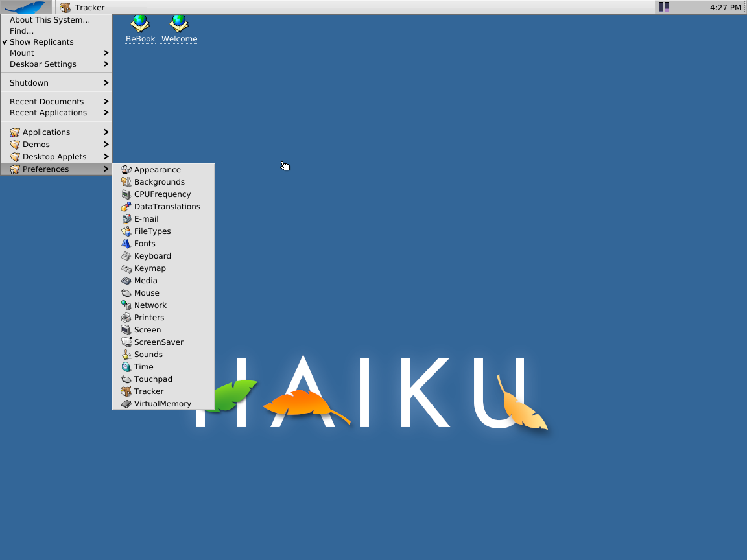Viewport: 747px width, 560px height.
Task: Click the Applications folder icon in the menu
Action: (x=15, y=132)
